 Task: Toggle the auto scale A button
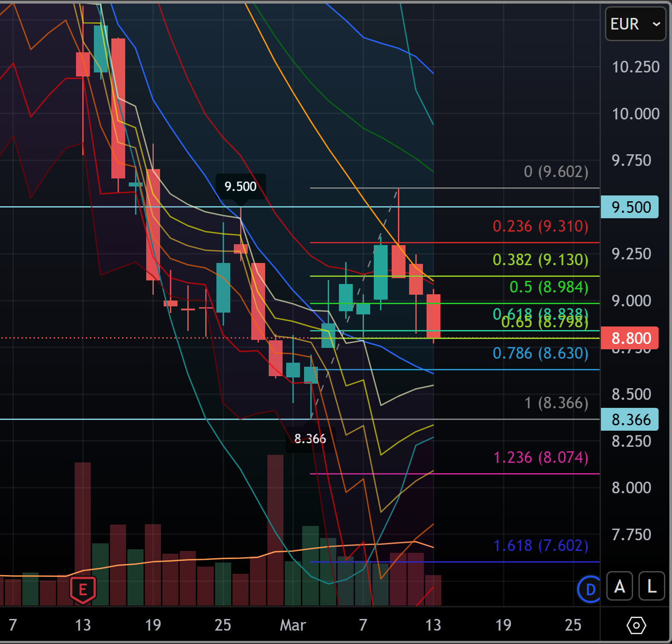619,586
